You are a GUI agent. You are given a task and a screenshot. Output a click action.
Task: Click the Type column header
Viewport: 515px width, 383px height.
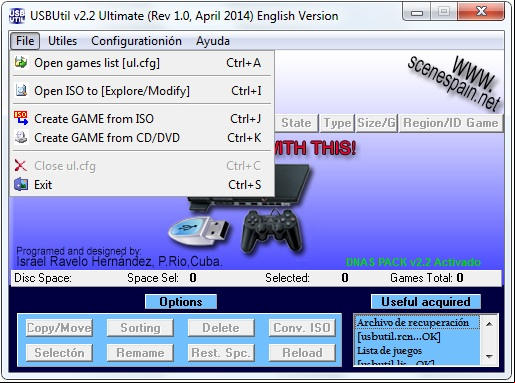pyautogui.click(x=337, y=123)
